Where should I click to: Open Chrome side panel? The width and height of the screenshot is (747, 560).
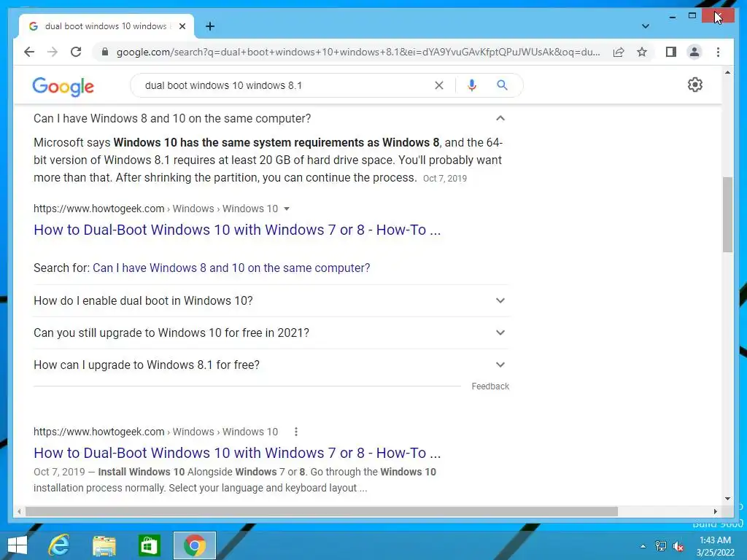pos(671,52)
